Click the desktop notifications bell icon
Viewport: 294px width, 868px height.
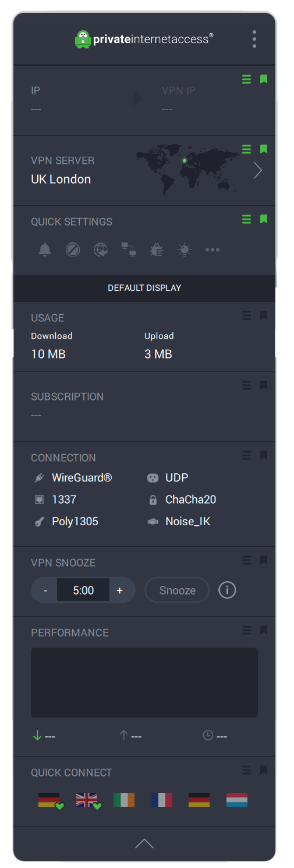pyautogui.click(x=45, y=250)
